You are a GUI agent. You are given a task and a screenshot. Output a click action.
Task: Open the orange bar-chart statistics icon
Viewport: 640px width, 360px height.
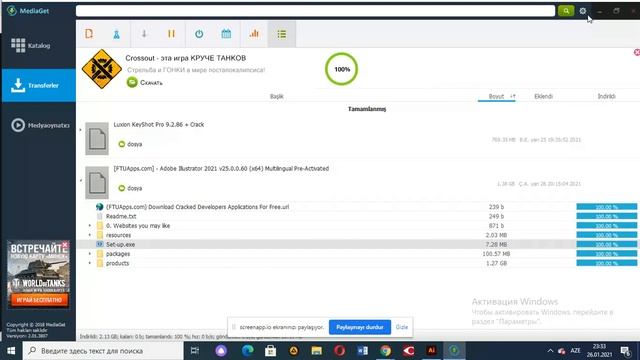click(254, 33)
